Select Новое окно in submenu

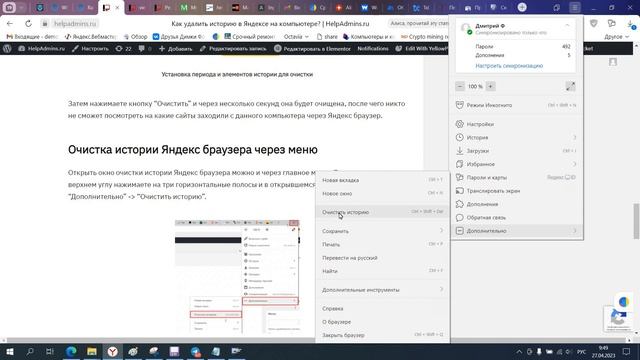coord(383,193)
